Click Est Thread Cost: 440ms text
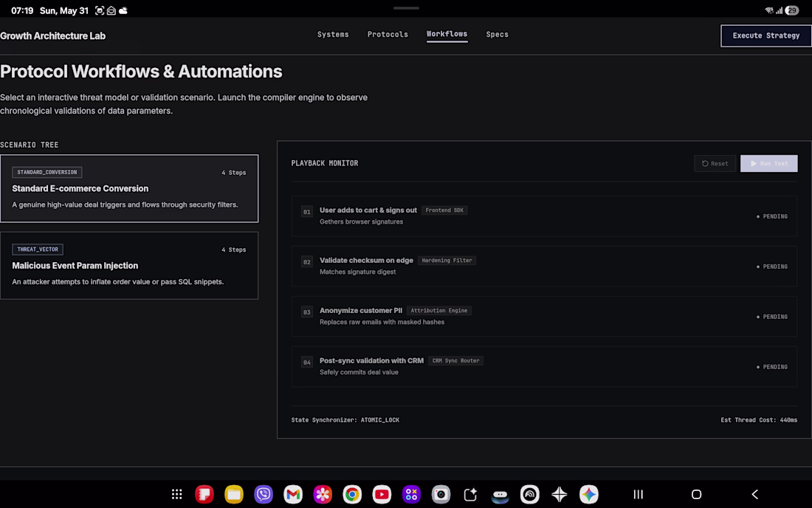Image resolution: width=812 pixels, height=508 pixels. 759,420
